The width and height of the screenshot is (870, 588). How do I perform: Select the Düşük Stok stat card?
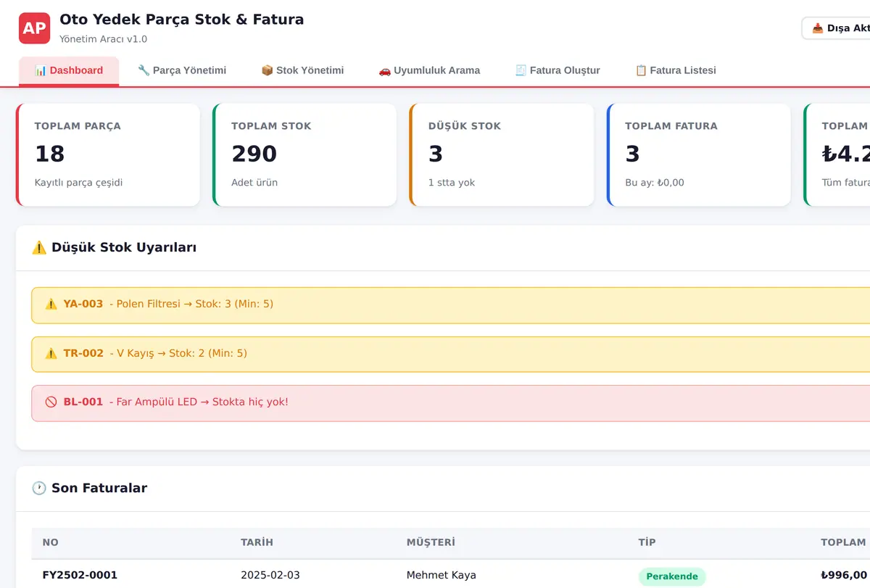pyautogui.click(x=502, y=154)
